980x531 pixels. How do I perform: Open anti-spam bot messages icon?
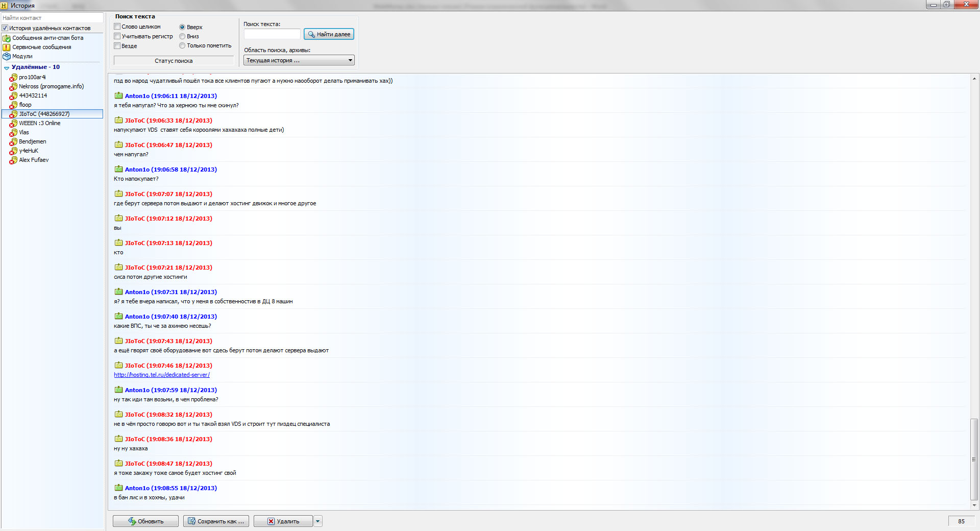[x=6, y=38]
